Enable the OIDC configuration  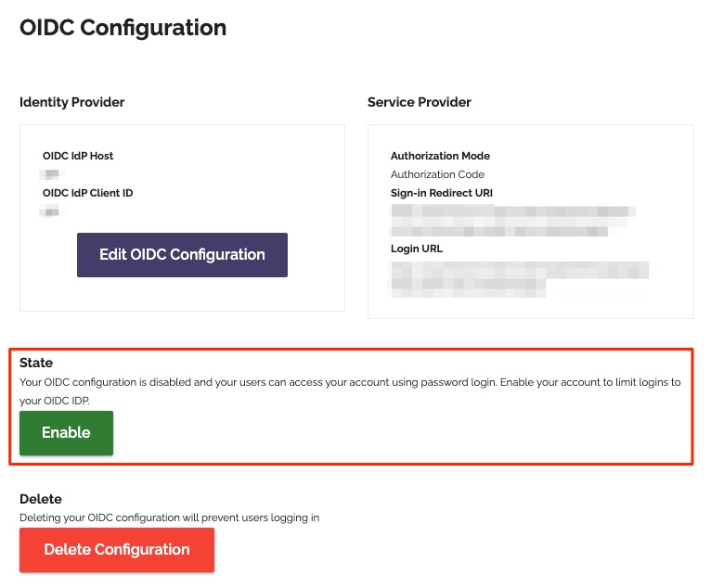pos(66,433)
